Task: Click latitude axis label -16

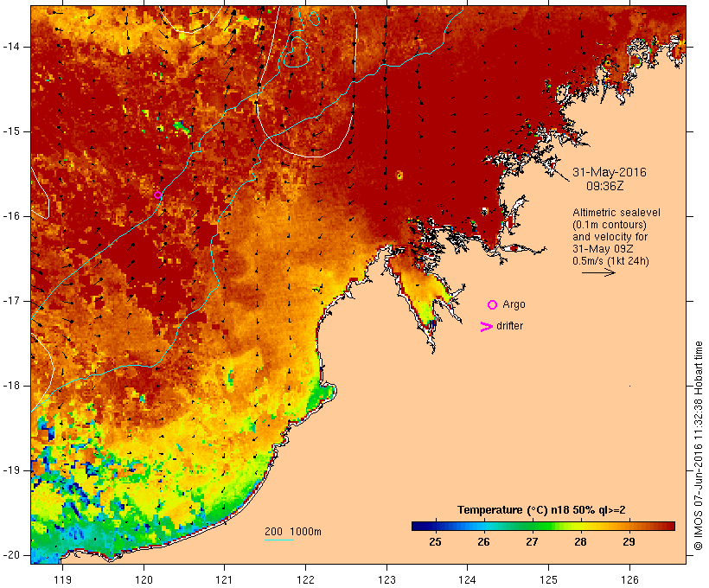Action: pos(11,216)
